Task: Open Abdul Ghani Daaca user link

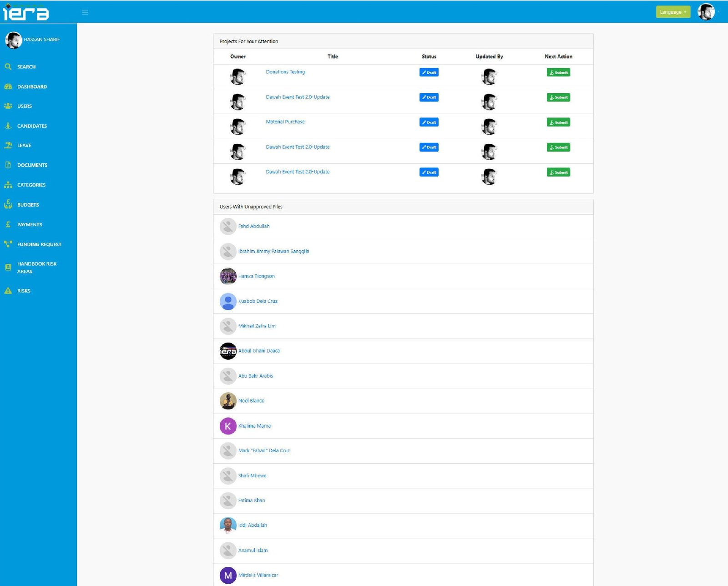Action: point(259,351)
